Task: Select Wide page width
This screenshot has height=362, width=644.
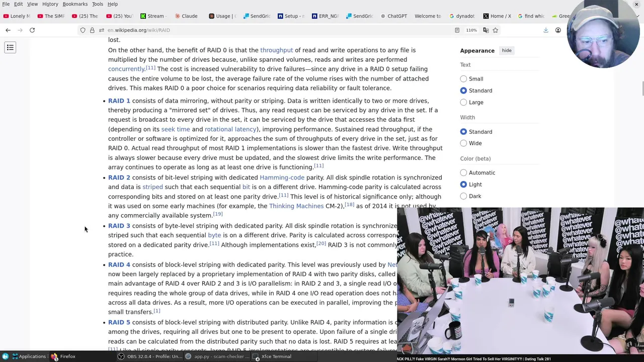Action: 463,143
